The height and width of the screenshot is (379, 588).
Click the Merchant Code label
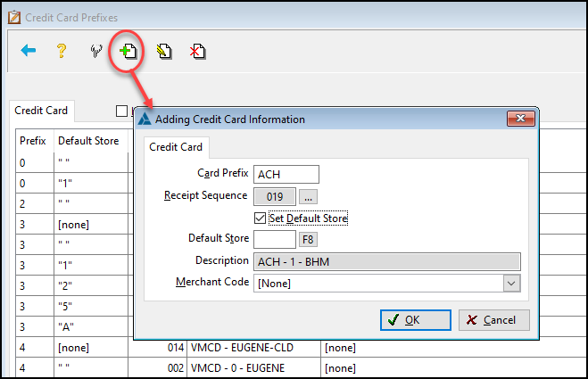(x=212, y=282)
